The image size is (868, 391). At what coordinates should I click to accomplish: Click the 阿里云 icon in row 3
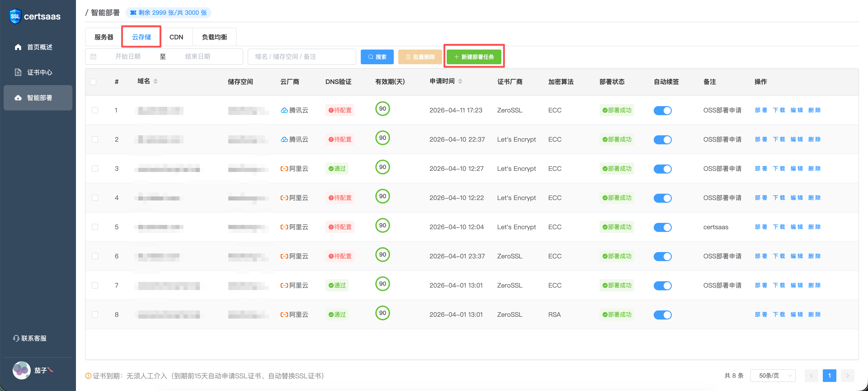coord(284,169)
